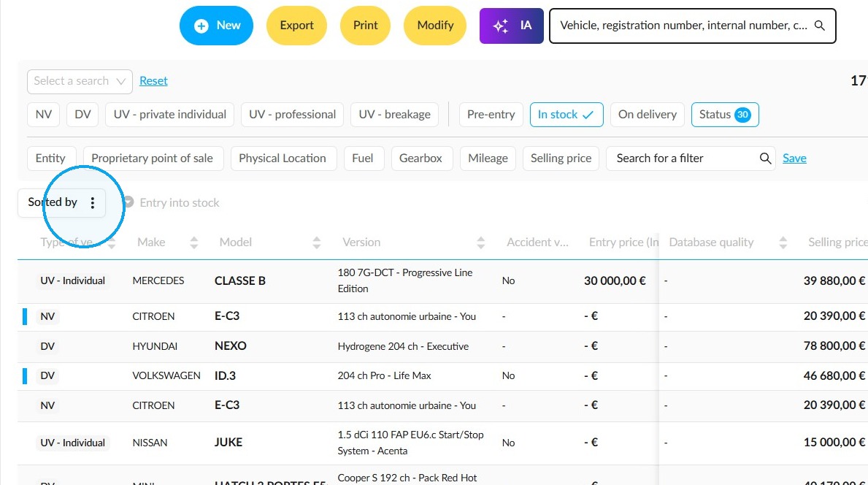
Task: Select the UV - professional filter tab
Action: click(x=292, y=115)
